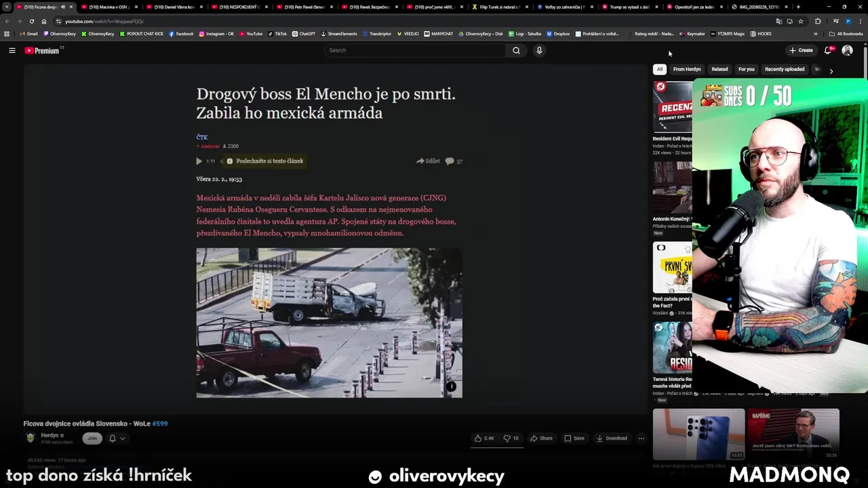Open the TikTok bookmark

pyautogui.click(x=277, y=34)
